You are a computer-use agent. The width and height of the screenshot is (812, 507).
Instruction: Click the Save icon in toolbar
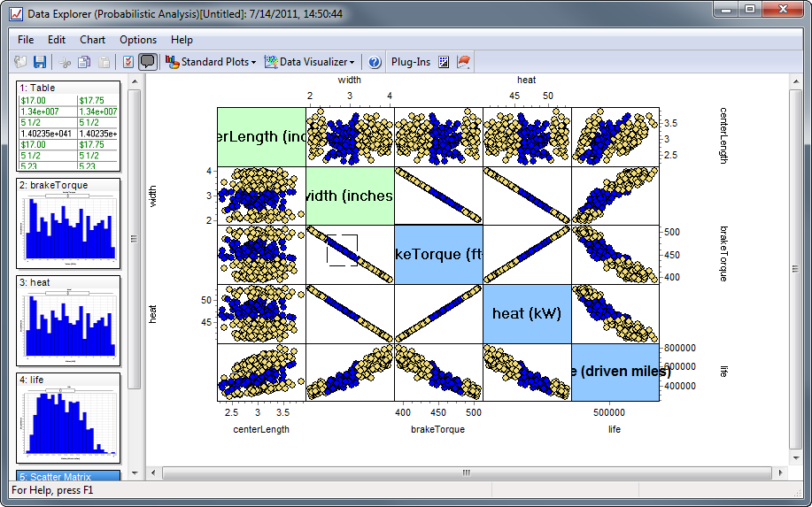pyautogui.click(x=40, y=62)
